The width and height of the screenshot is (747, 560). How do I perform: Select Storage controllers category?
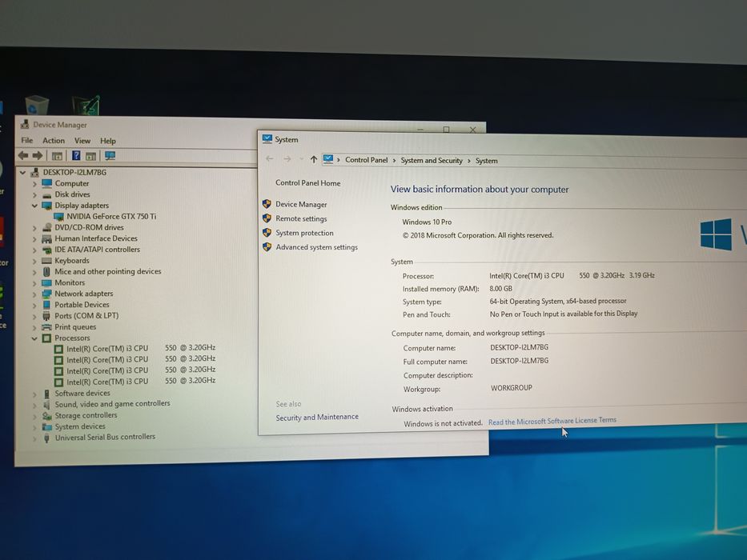pos(86,415)
